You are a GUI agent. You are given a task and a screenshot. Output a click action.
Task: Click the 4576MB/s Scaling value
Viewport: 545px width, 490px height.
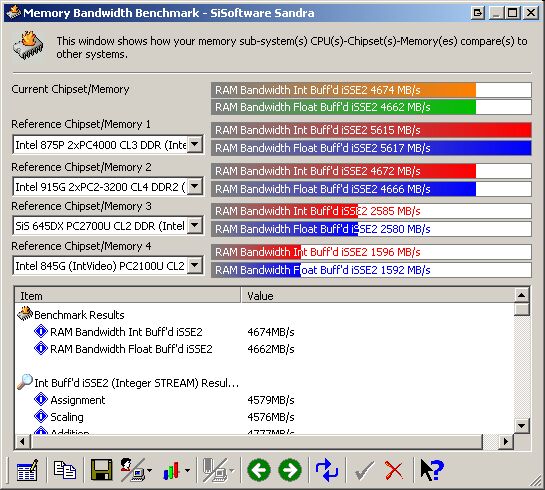[271, 417]
